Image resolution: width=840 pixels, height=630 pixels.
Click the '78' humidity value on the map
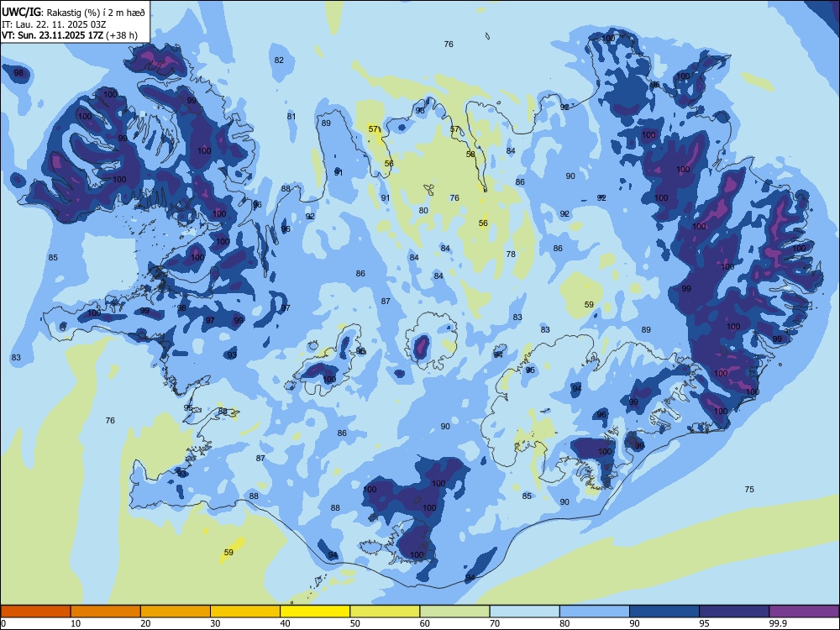(x=511, y=254)
